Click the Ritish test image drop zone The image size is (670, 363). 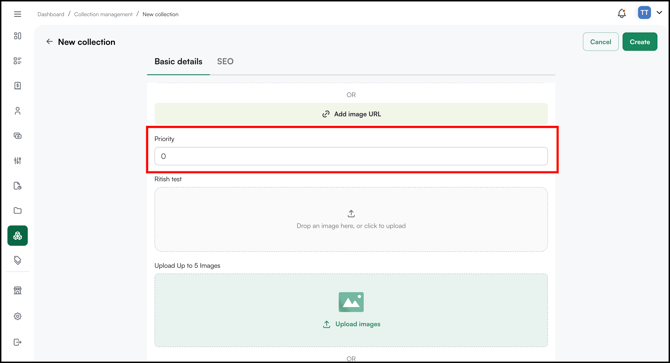tap(351, 220)
